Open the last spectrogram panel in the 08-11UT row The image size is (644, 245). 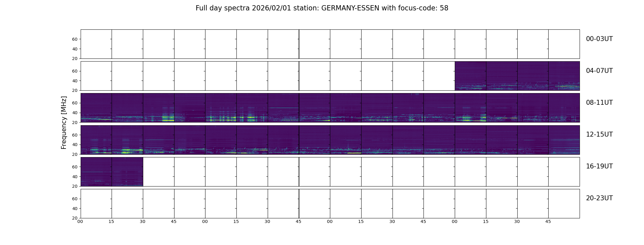564,108
